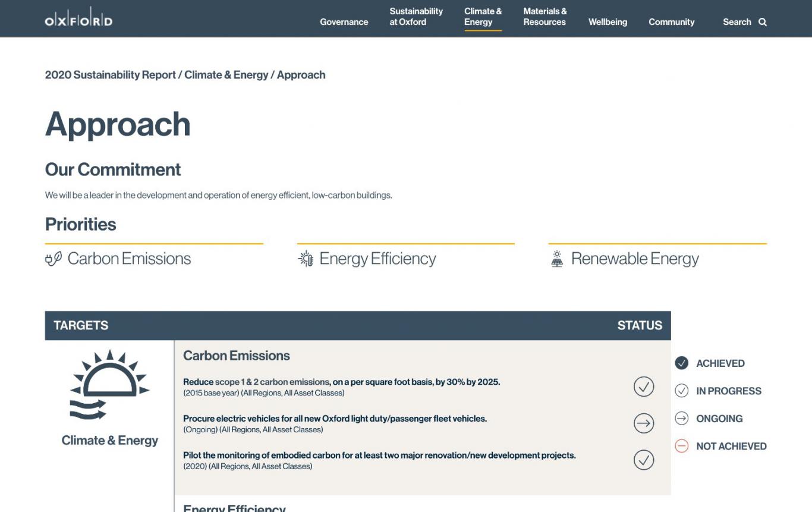The image size is (812, 512).
Task: Click the Climate & Energy sun icon
Action: tap(109, 384)
